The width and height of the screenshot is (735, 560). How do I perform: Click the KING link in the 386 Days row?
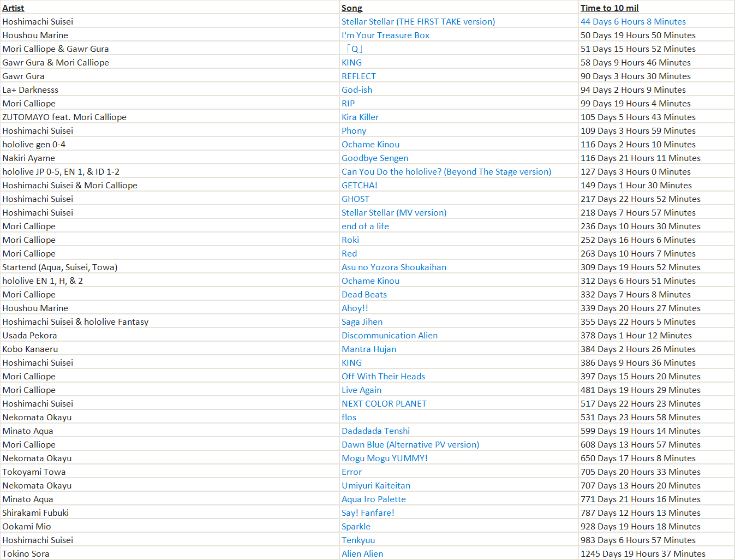[351, 363]
